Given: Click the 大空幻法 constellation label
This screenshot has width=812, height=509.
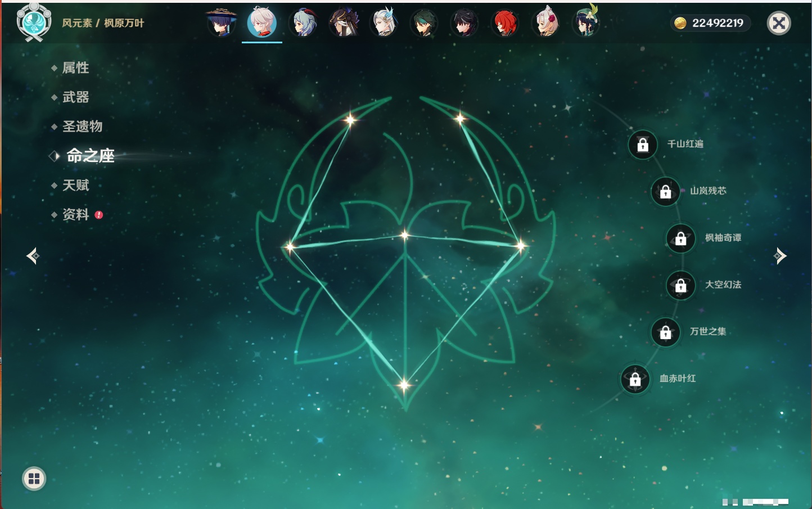Looking at the screenshot, I should click(723, 285).
